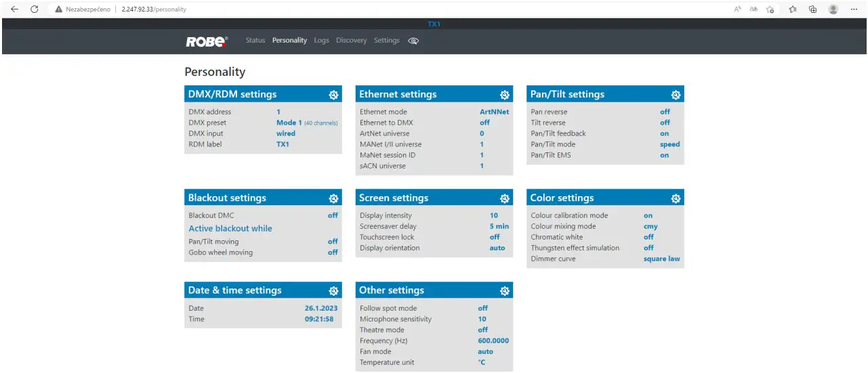Viewport: 868px width, 373px height.
Task: Click Theatre mode off value
Action: click(x=482, y=330)
